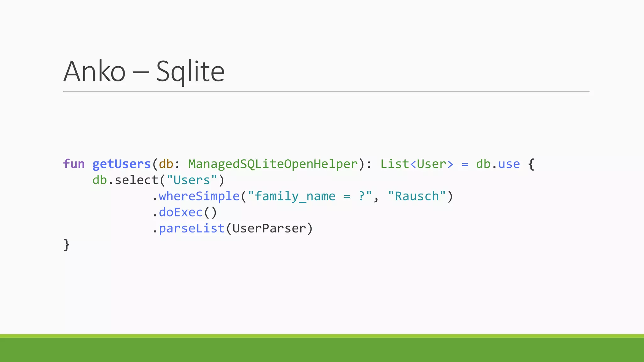This screenshot has height=362, width=644.
Task: Click the "family_name = ?" string
Action: (x=310, y=196)
